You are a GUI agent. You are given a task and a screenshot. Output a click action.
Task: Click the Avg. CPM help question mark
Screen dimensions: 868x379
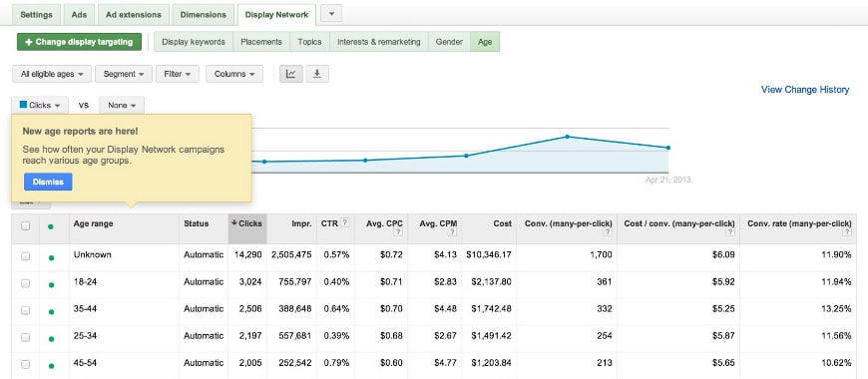point(452,233)
